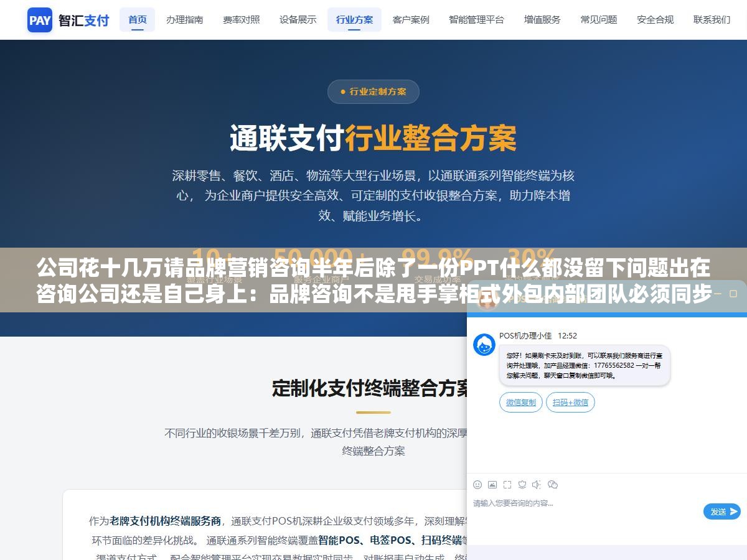Click the 扫码+微信 button in chat
Screen dimensions: 747x560
coord(570,402)
